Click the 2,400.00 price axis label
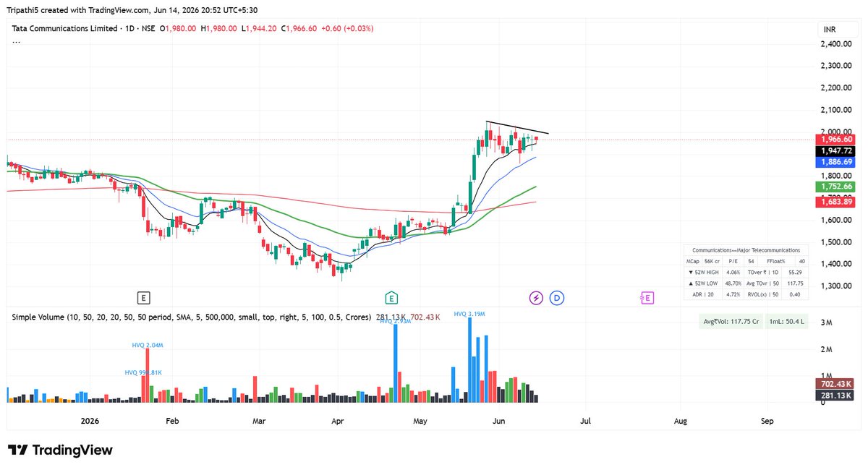Screen dimensions: 868x470 (x=835, y=44)
